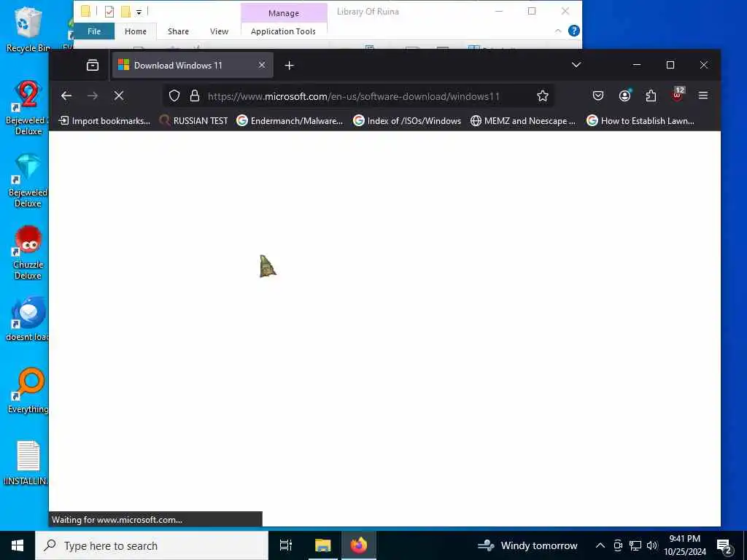
Task: Stop loading the page in Firefox
Action: coord(119,96)
